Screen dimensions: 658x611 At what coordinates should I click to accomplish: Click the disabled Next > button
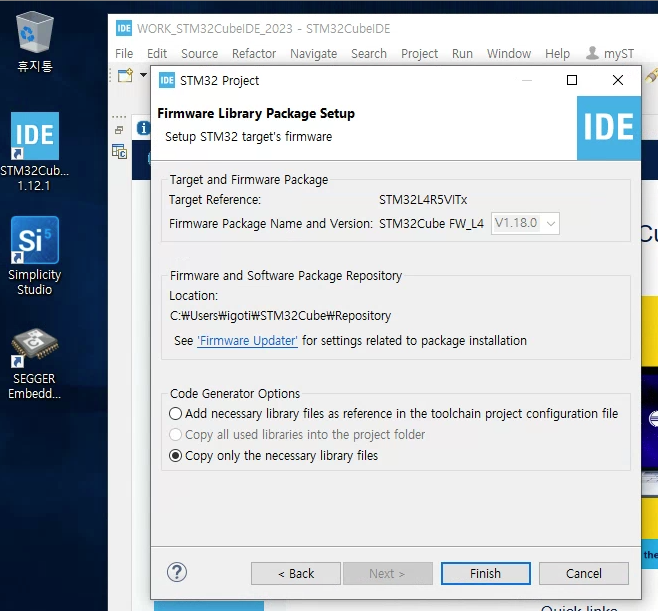[x=388, y=573]
